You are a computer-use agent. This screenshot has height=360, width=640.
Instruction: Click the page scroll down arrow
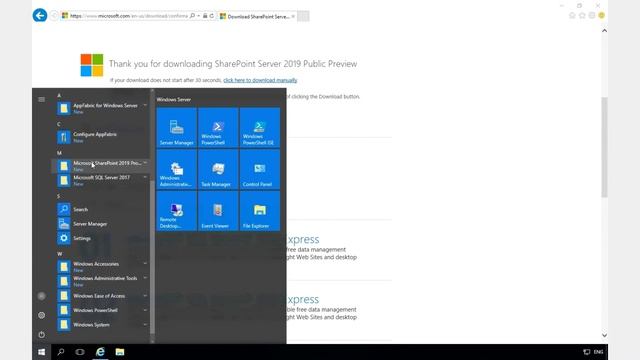pos(604,335)
